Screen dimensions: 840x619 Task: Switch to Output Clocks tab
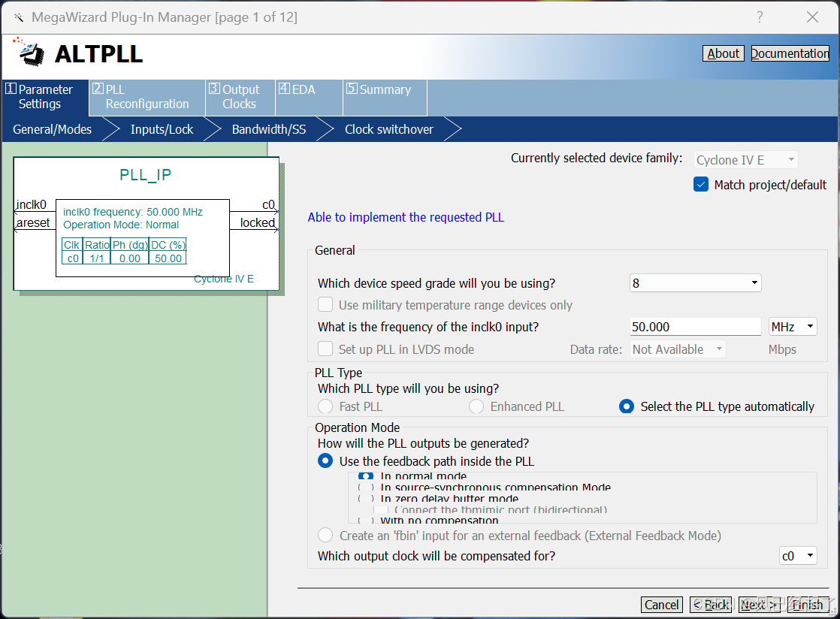coord(240,97)
